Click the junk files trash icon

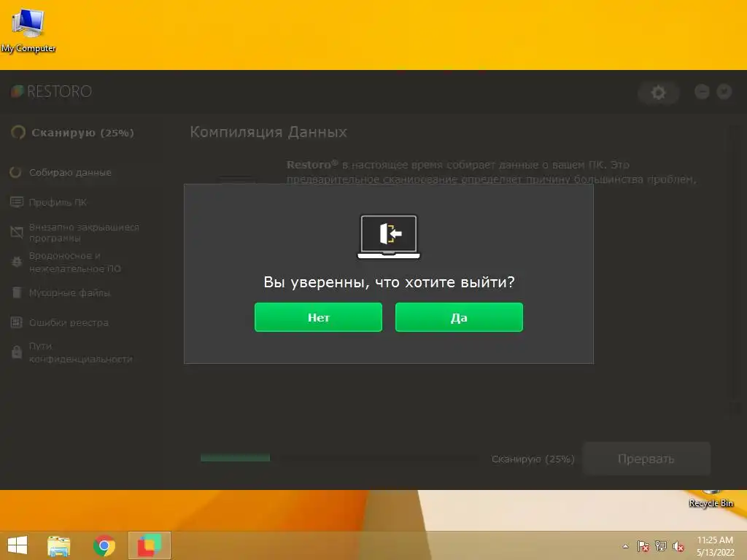(x=17, y=292)
